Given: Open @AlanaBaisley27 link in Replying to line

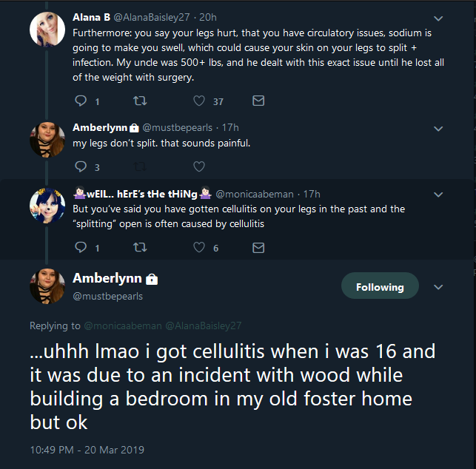Looking at the screenshot, I should 204,325.
